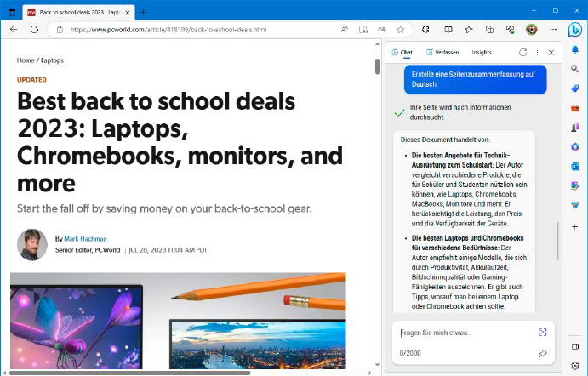Enter Immersive Reader from address bar

pyautogui.click(x=363, y=29)
